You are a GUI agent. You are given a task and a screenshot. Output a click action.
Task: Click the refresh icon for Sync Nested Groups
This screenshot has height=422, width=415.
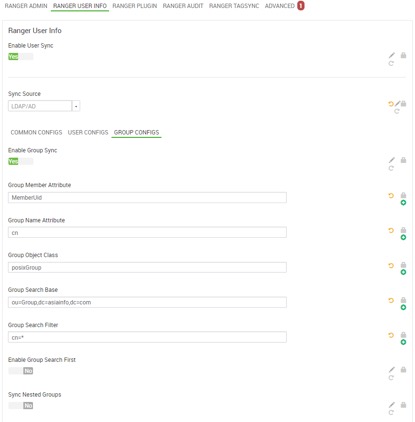pos(391,413)
